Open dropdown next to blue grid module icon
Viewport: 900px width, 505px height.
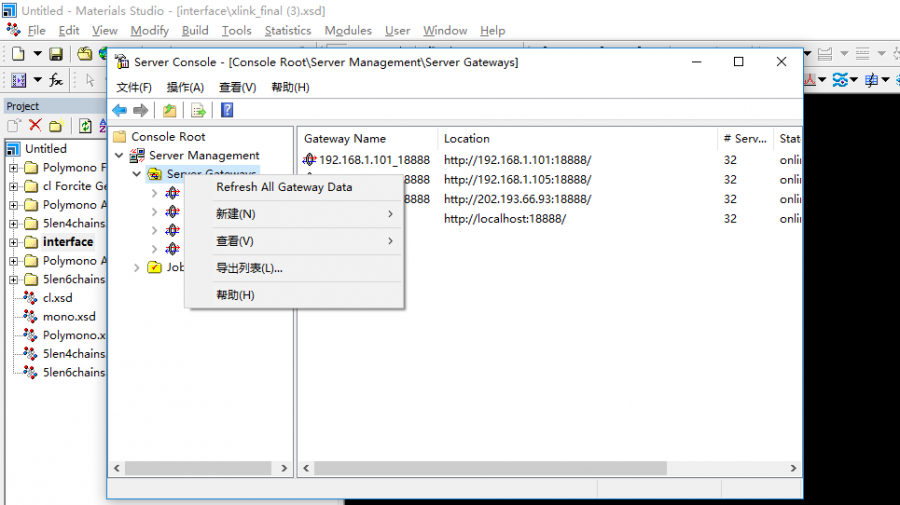point(885,80)
